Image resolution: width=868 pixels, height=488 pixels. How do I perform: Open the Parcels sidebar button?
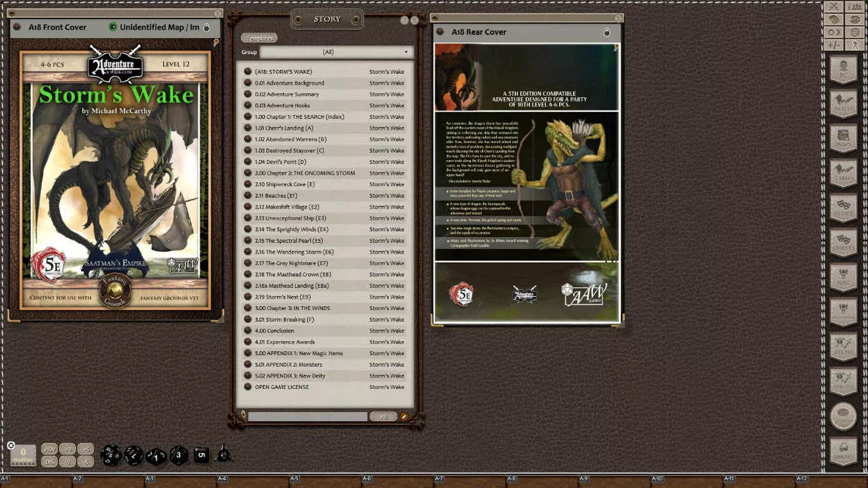(844, 381)
